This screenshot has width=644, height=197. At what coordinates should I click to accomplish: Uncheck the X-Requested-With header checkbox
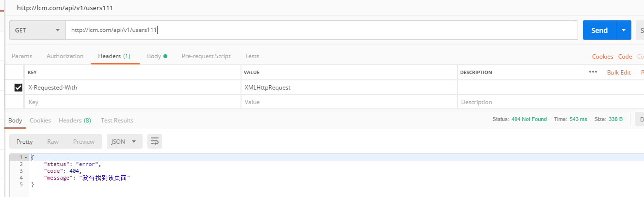18,88
